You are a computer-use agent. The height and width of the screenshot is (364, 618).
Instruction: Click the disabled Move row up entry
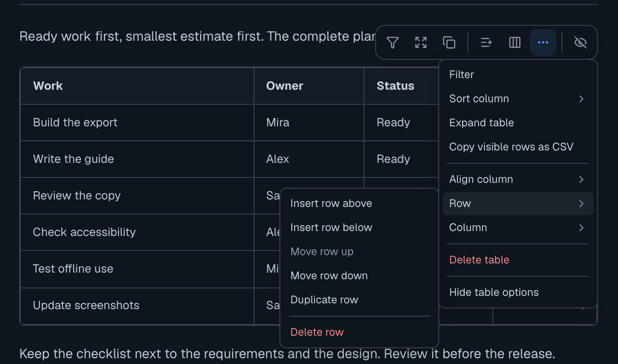pos(359,252)
